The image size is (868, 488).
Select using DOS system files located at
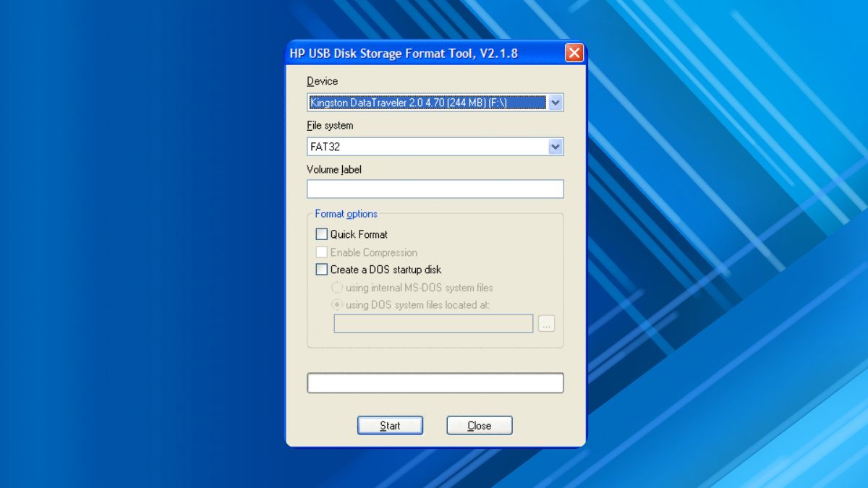337,305
